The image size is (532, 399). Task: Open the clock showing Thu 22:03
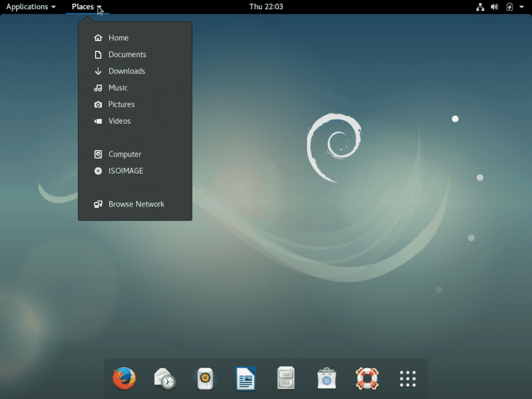click(x=267, y=7)
